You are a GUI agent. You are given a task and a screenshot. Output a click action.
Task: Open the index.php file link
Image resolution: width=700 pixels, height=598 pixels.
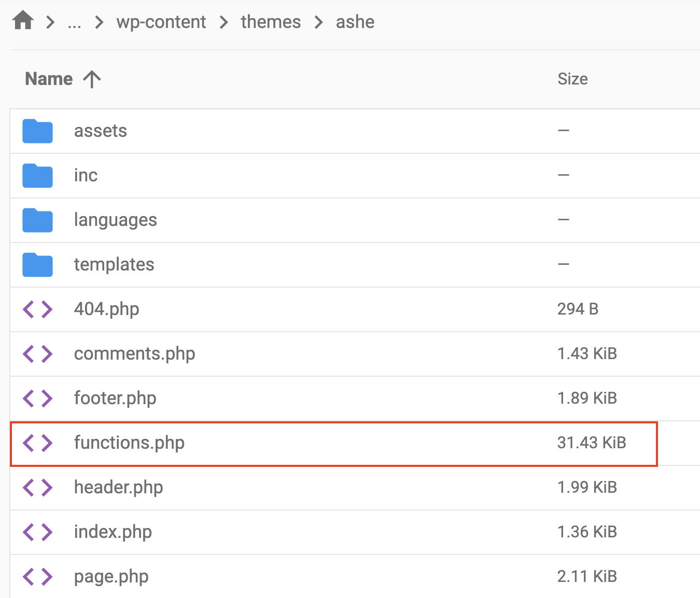tap(113, 532)
